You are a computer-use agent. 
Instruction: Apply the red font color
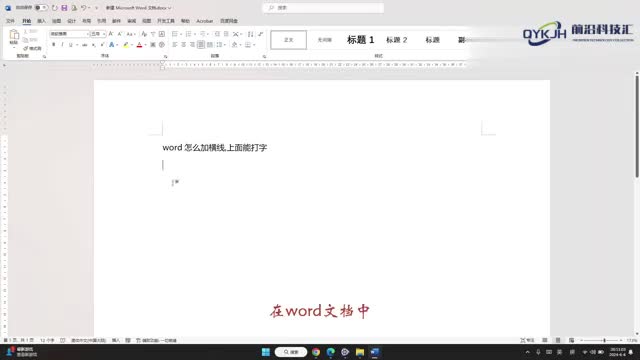(x=139, y=44)
